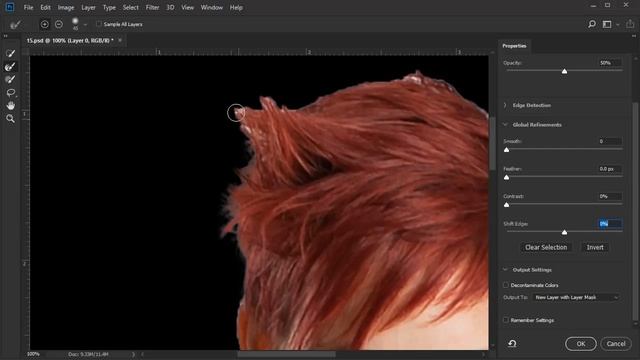640x360 pixels.
Task: Click the Shift Edge value field
Action: (610, 224)
